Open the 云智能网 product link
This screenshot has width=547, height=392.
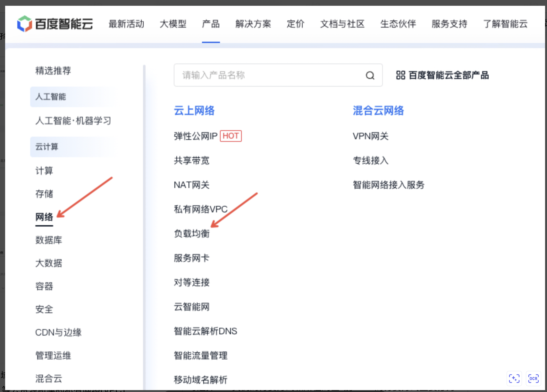click(x=192, y=307)
